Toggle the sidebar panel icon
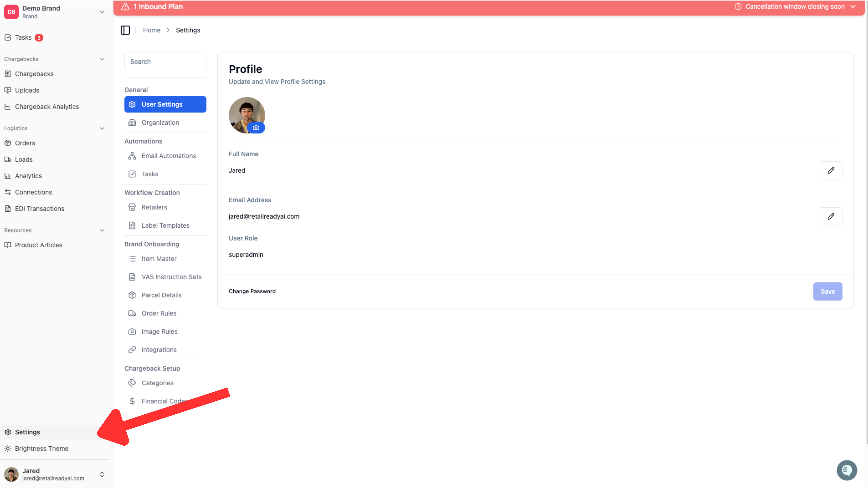The height and width of the screenshot is (488, 868). click(125, 30)
